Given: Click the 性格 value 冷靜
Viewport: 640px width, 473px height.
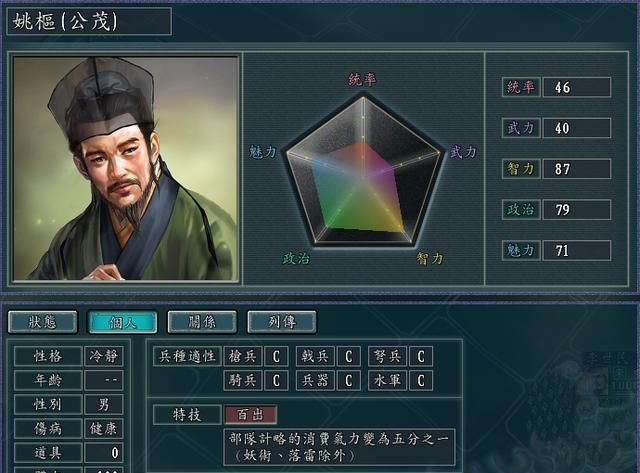Looking at the screenshot, I should pos(104,356).
